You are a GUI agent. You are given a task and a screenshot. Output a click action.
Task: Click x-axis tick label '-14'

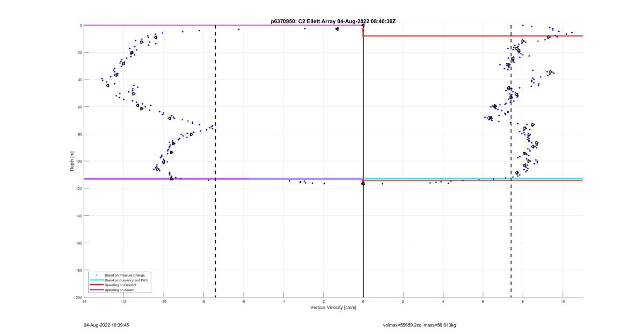coord(84,302)
